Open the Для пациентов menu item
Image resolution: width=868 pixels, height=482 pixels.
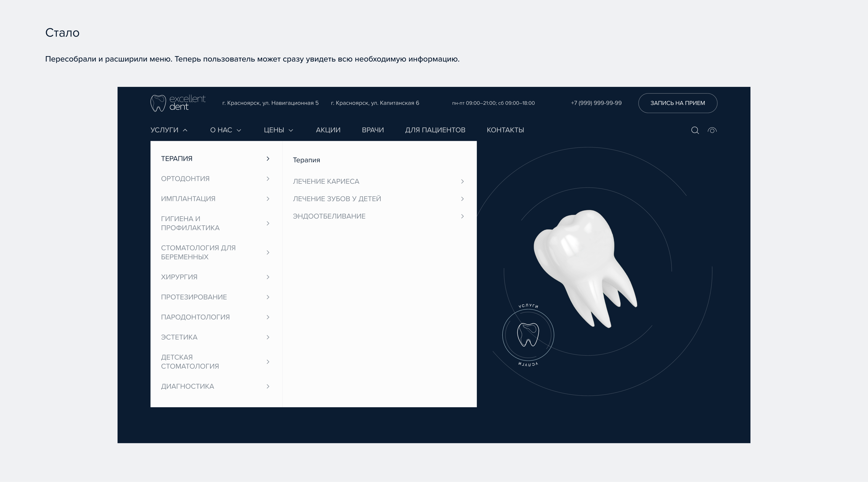435,130
